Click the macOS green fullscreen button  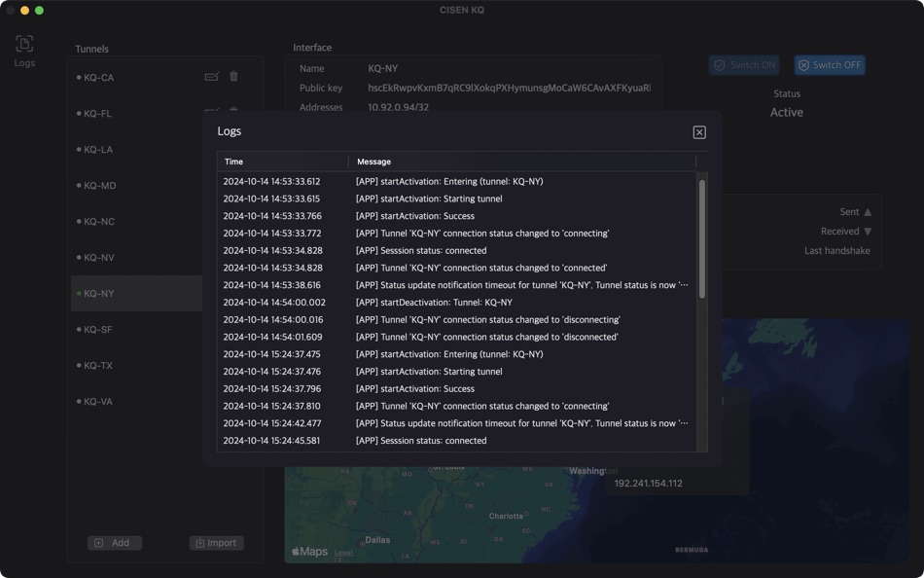[39, 10]
